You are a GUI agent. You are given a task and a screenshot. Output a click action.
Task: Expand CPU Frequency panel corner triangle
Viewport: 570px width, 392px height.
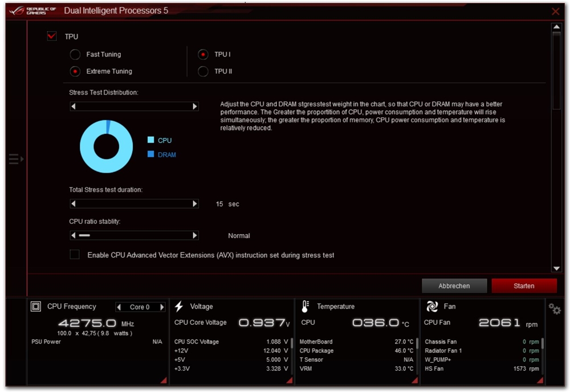pyautogui.click(x=164, y=380)
